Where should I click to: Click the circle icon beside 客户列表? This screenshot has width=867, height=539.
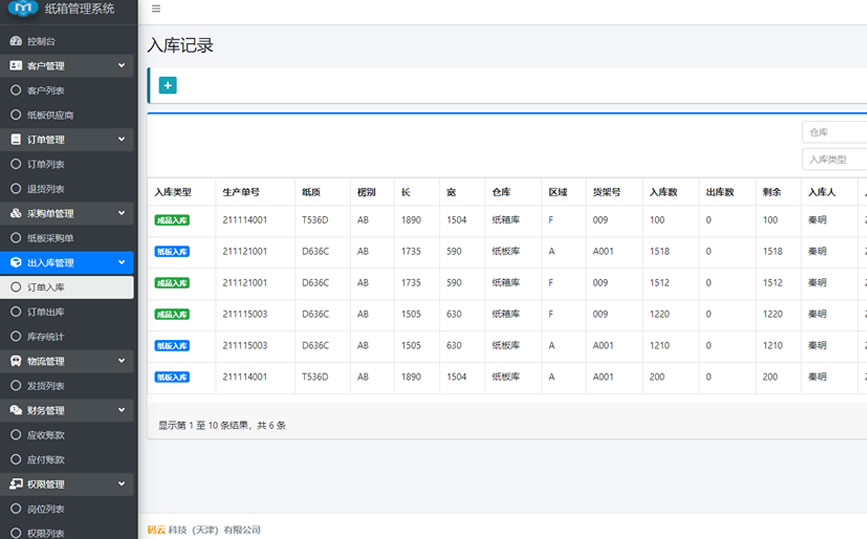[x=16, y=90]
